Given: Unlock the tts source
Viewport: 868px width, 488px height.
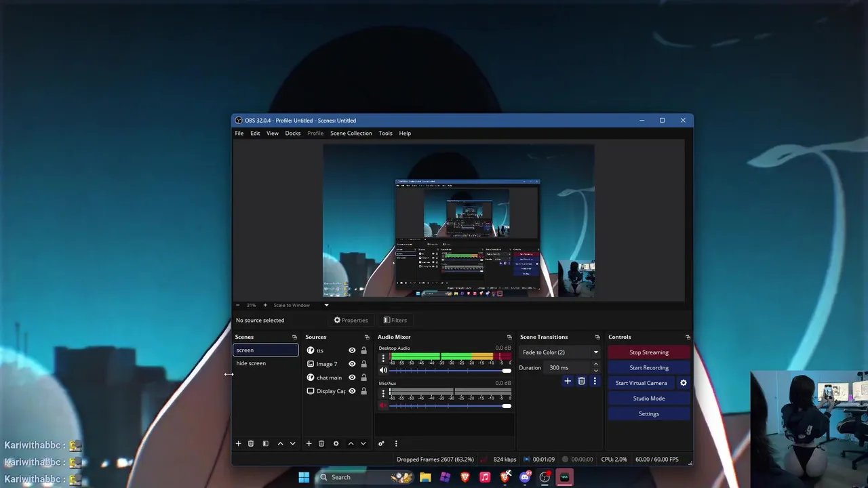Looking at the screenshot, I should tap(363, 350).
